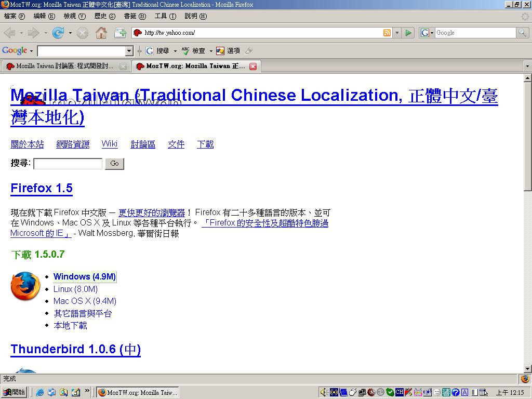Switch to Mozilla Taiwan 討論區 tab
This screenshot has width=532, height=399.
pyautogui.click(x=65, y=66)
